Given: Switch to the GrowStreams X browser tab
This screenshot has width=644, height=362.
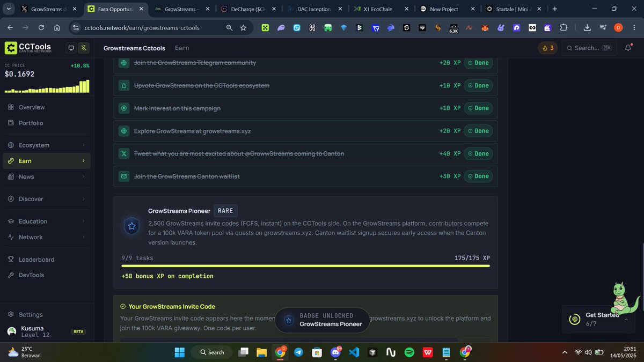Looking at the screenshot, I should pos(48,9).
